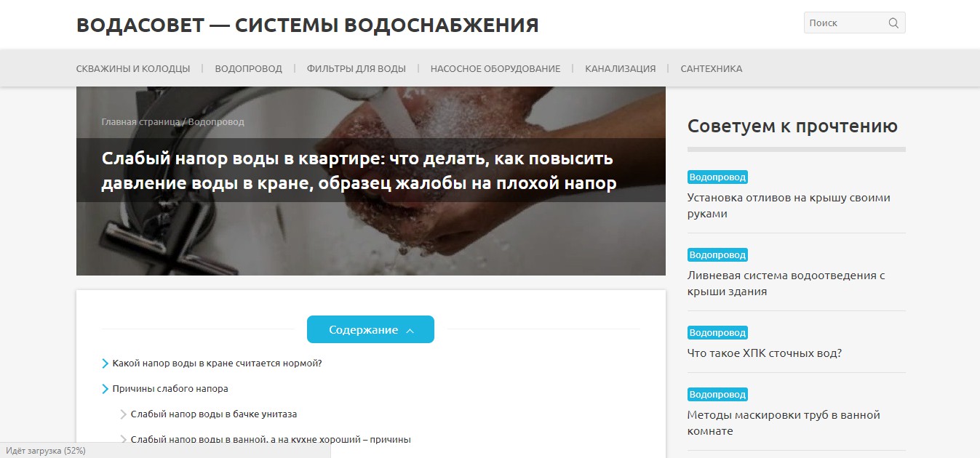Screen dimensions: 980x458
Task: Open the Сантехника menu item
Action: click(x=712, y=68)
